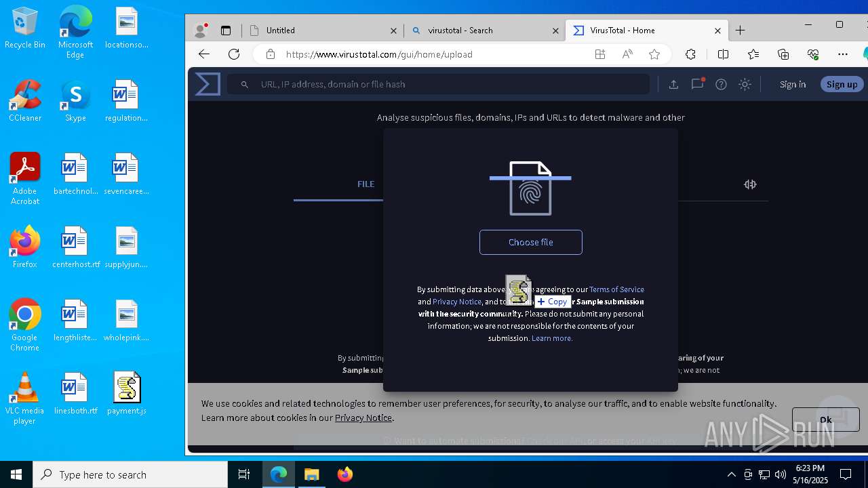Open Terms of Service link
868x488 pixels.
(616, 289)
